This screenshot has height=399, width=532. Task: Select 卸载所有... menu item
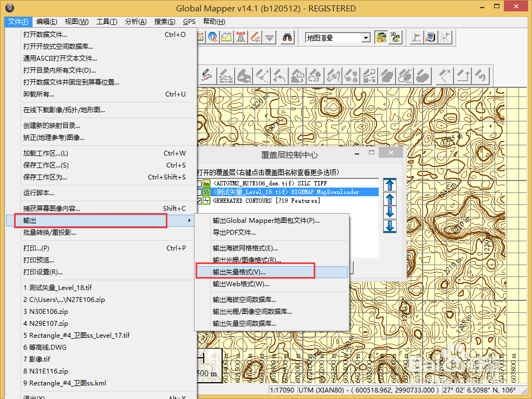point(101,94)
